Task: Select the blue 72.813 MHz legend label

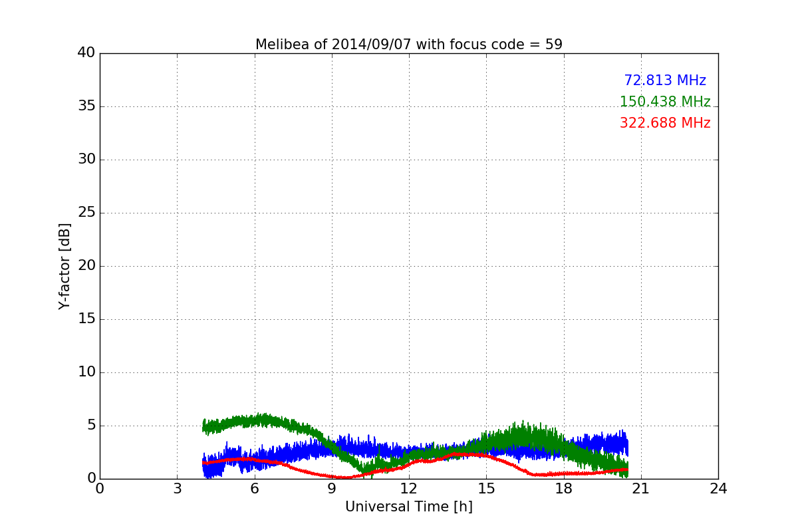Action: (665, 80)
